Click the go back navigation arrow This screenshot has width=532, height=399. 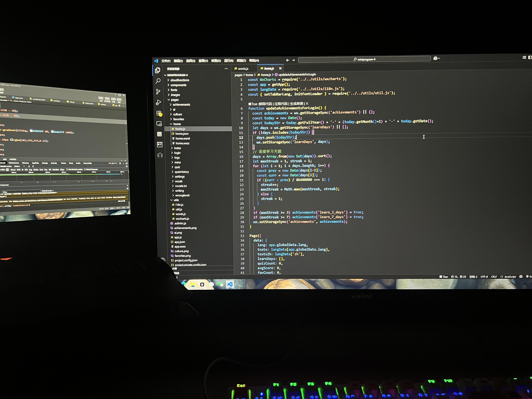click(x=287, y=60)
